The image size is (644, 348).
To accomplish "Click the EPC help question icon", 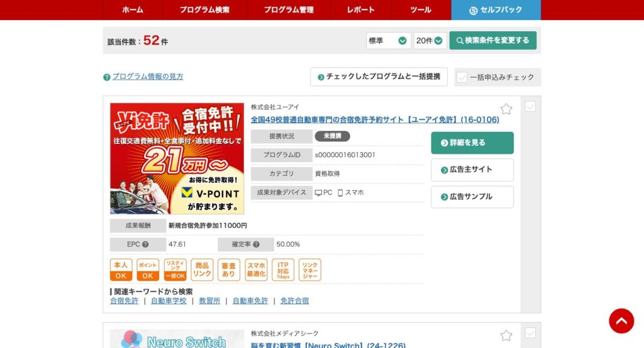I will point(145,244).
